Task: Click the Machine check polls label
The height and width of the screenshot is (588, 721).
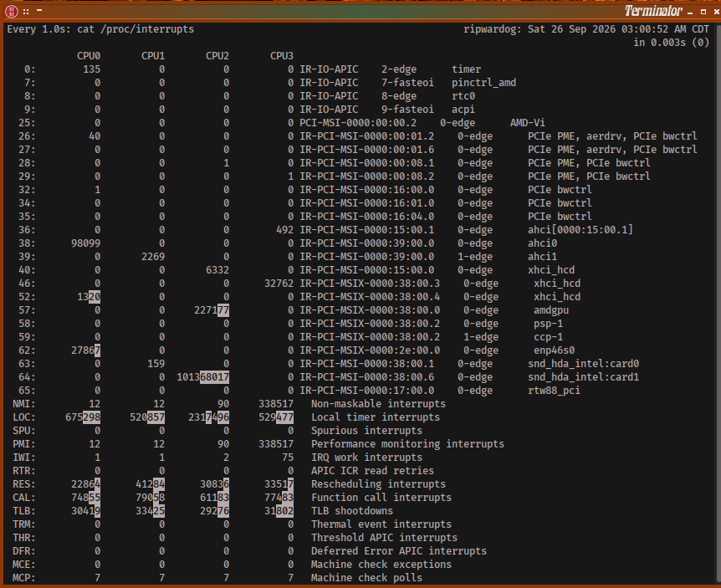Action: point(366,577)
